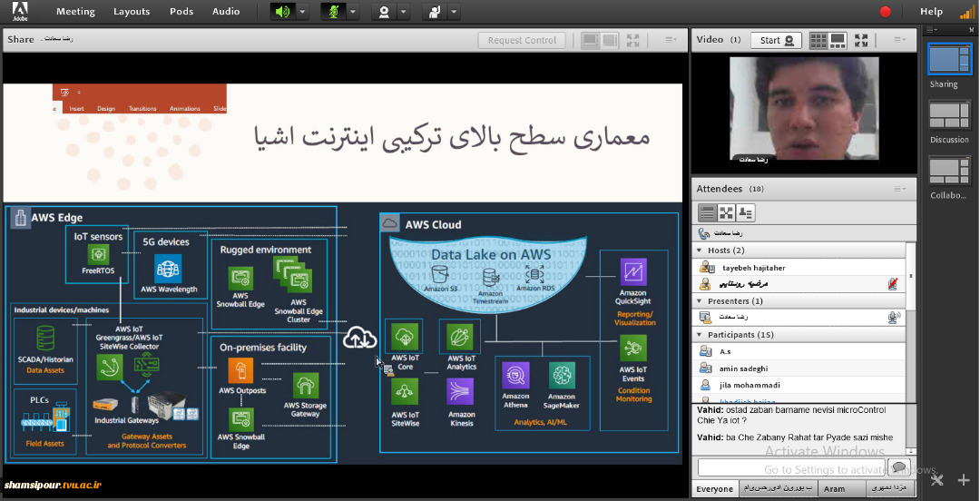Open the Audio menu

[x=226, y=11]
